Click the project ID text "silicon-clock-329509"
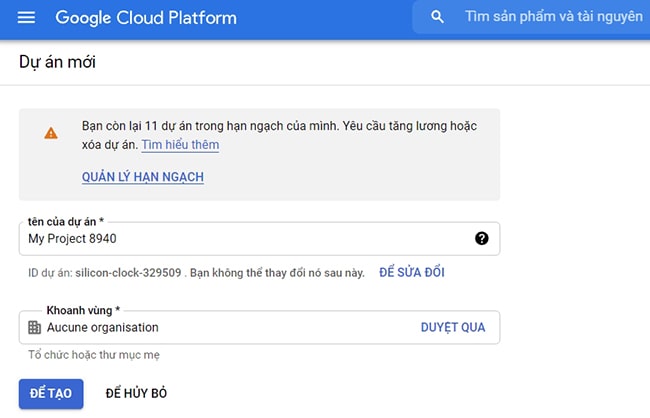This screenshot has height=418, width=650. click(x=128, y=273)
